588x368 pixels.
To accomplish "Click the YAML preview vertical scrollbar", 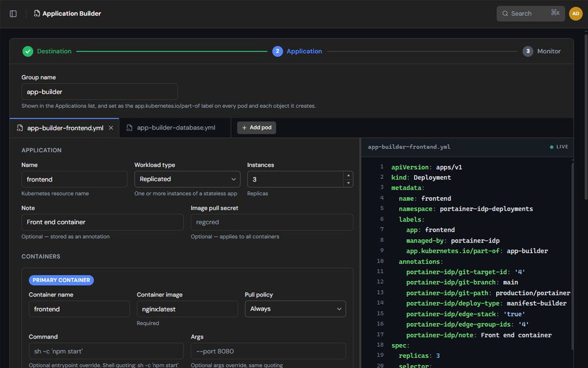I will coord(572,256).
